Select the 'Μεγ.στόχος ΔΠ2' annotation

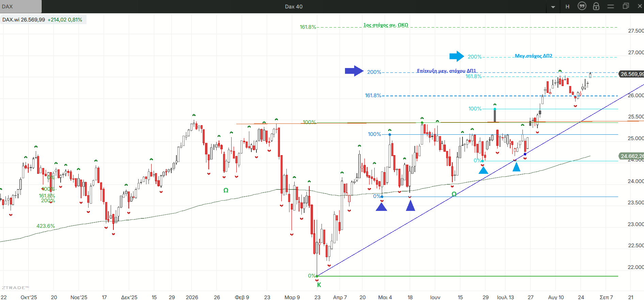coord(533,56)
